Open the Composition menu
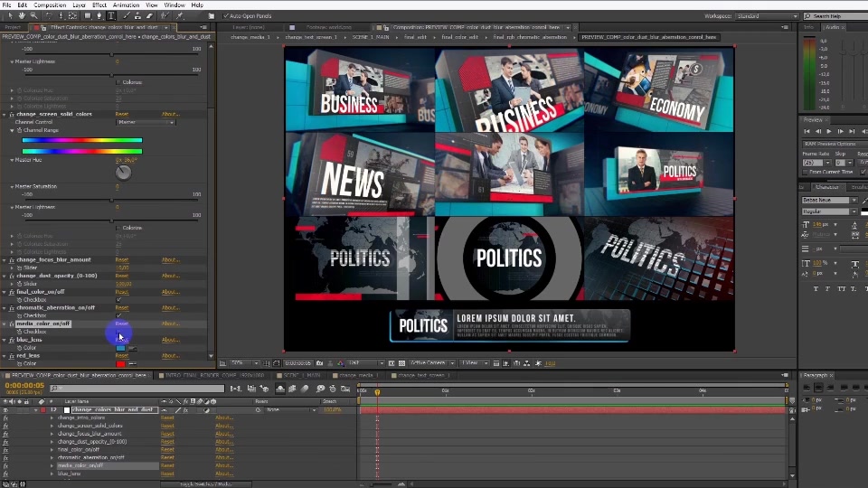Viewport: 868px width, 488px height. [50, 5]
